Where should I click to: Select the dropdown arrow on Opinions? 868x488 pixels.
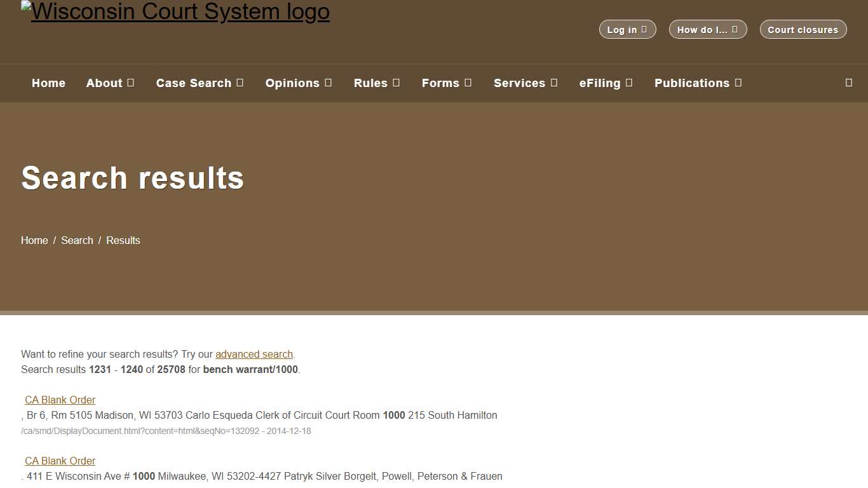(x=329, y=83)
